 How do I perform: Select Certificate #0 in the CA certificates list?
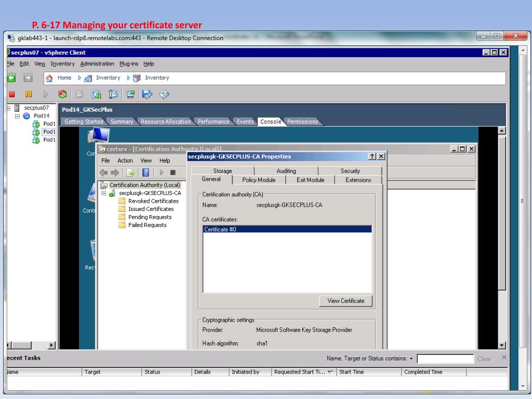pos(287,229)
